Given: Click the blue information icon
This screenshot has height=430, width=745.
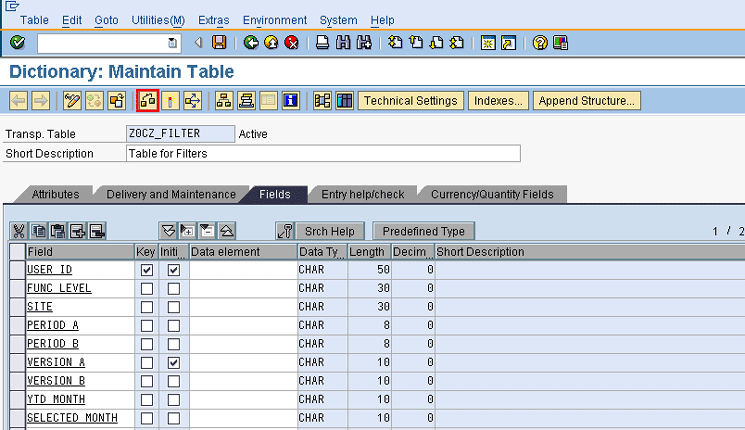Looking at the screenshot, I should [x=291, y=101].
